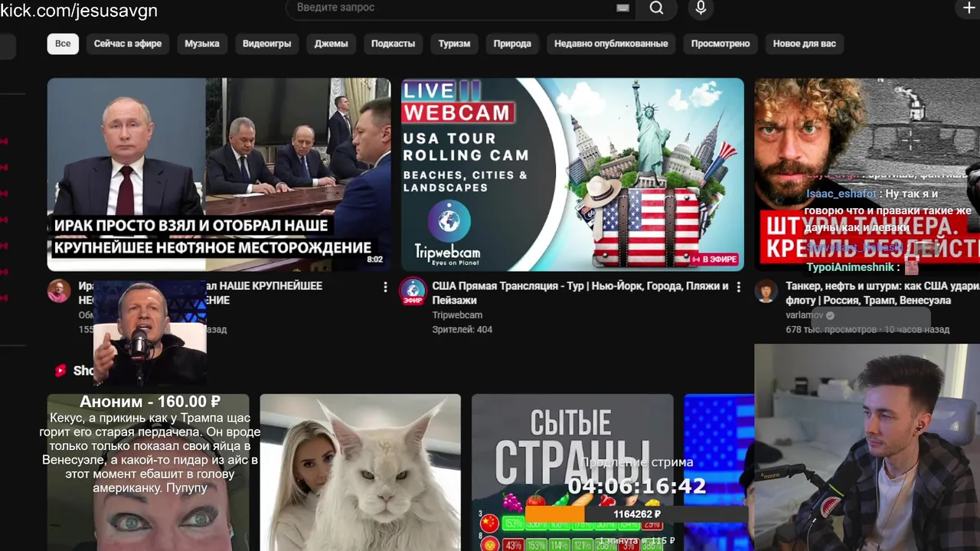Viewport: 980px width, 551px height.
Task: Click the Shorts logo icon
Action: click(60, 370)
